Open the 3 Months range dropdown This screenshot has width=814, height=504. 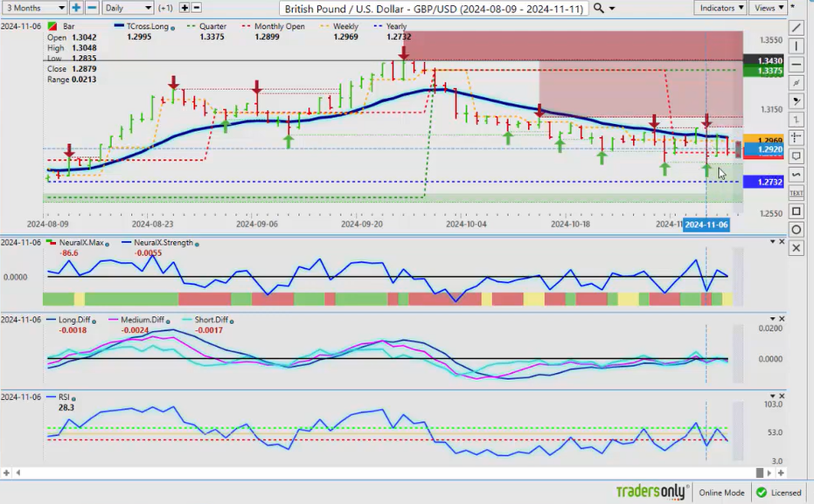(x=34, y=8)
